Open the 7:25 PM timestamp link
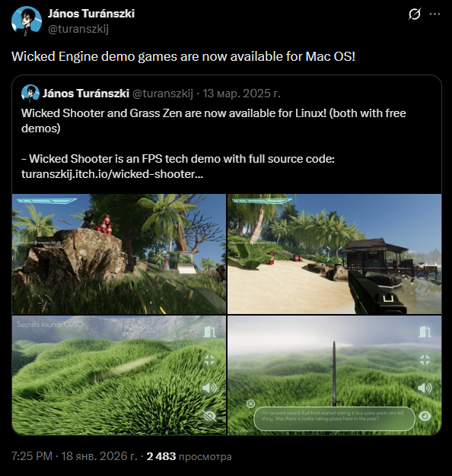 pos(32,456)
